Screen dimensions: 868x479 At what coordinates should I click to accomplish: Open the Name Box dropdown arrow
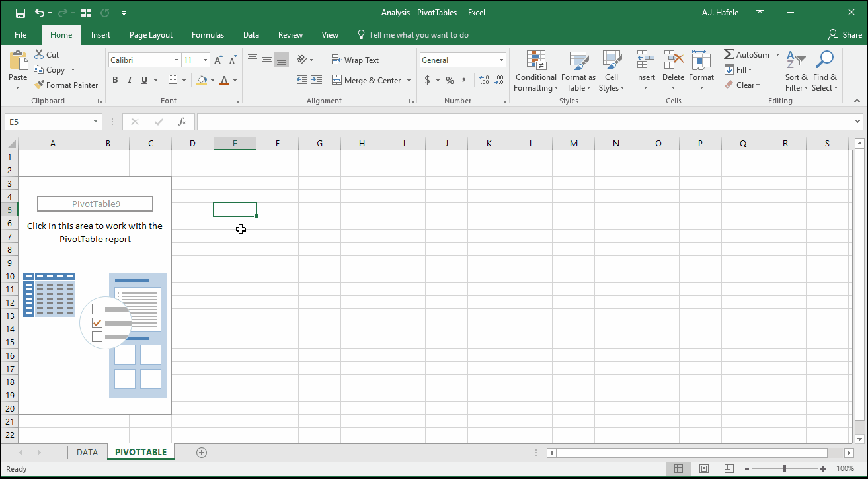97,122
